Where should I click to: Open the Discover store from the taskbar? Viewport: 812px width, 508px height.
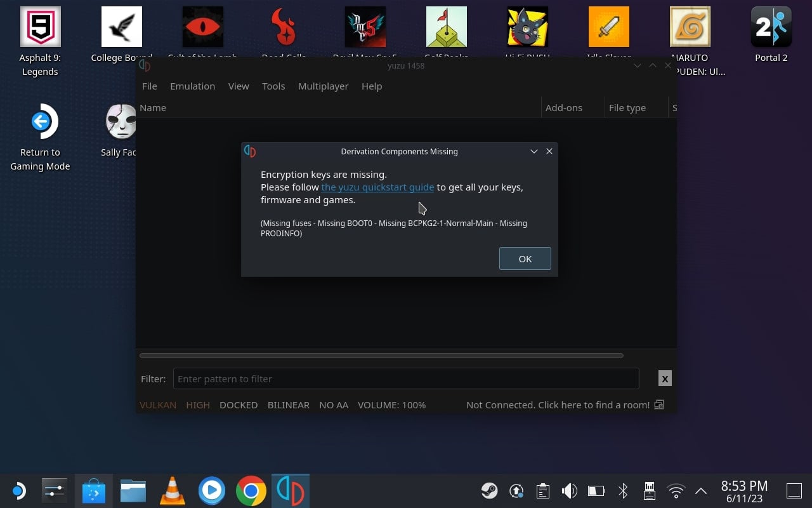[x=93, y=491]
